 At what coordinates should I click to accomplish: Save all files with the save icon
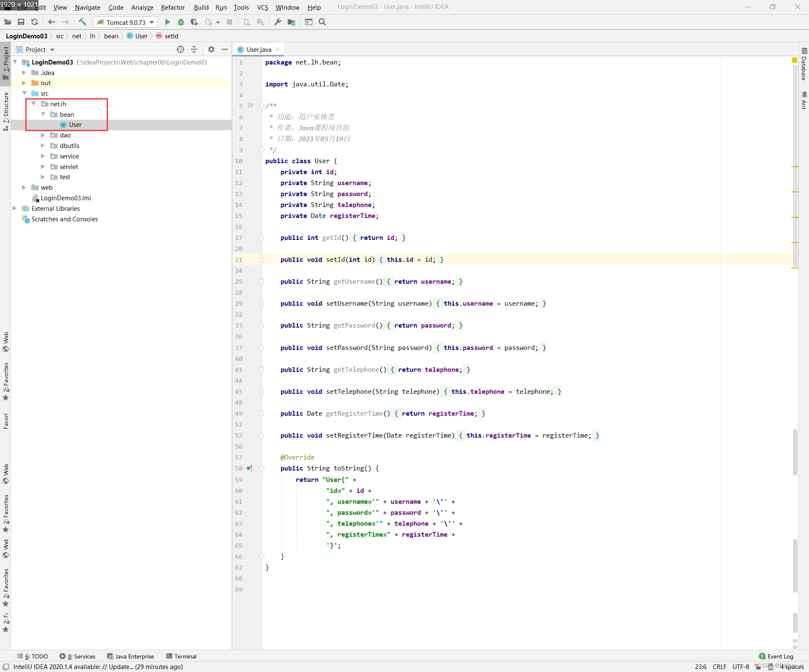pyautogui.click(x=21, y=22)
